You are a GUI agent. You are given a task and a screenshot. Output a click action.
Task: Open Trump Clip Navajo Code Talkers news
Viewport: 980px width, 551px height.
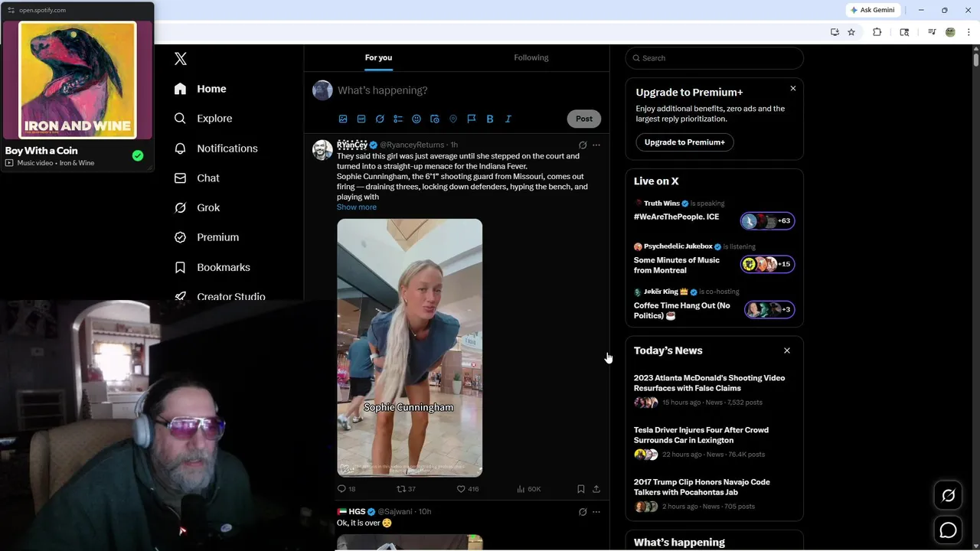[x=714, y=494]
